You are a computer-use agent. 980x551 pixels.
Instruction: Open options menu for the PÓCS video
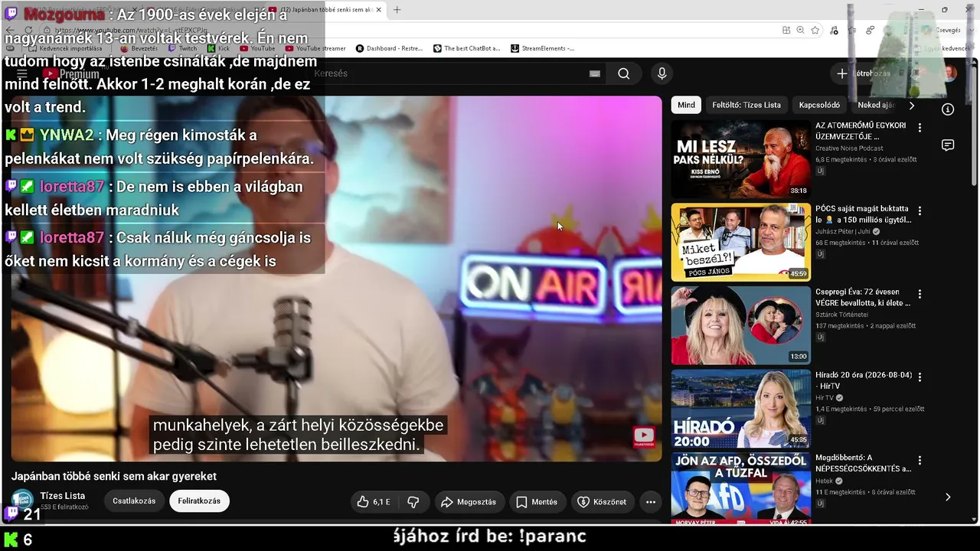pos(920,210)
